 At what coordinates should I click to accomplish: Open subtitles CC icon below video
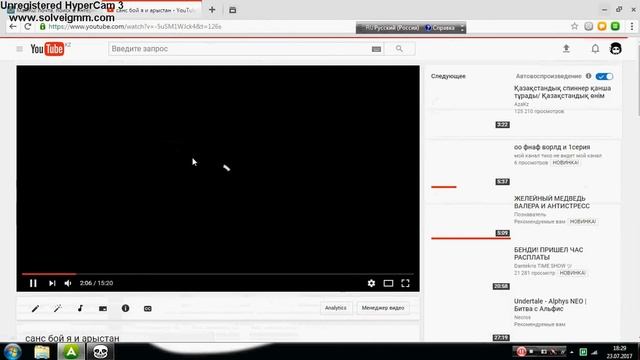(148, 309)
